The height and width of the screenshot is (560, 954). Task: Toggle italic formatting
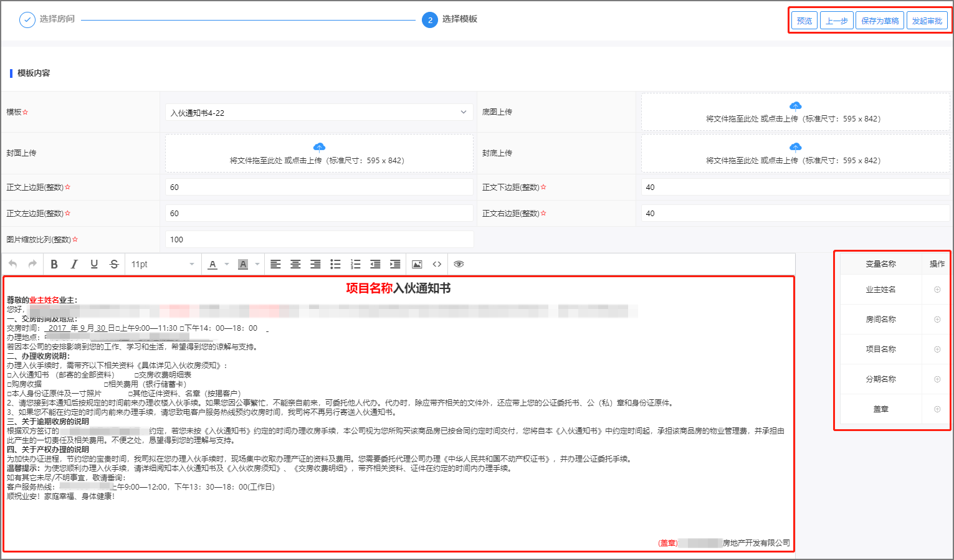74,264
